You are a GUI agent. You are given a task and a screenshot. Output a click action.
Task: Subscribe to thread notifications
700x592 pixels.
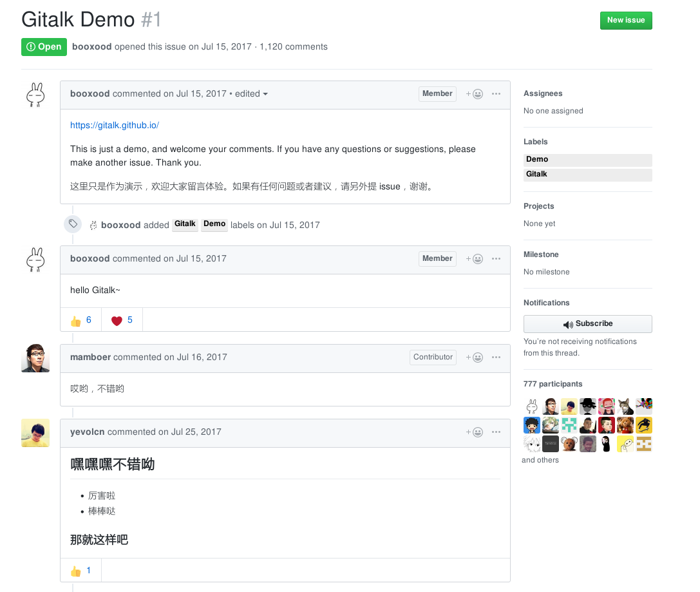(x=587, y=324)
